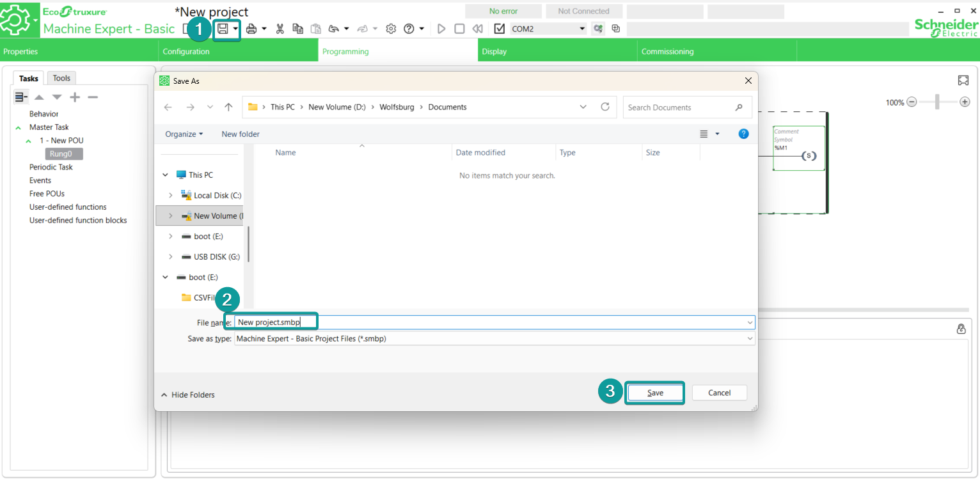Click the Refresh button beside the address bar
980x479 pixels.
click(605, 107)
